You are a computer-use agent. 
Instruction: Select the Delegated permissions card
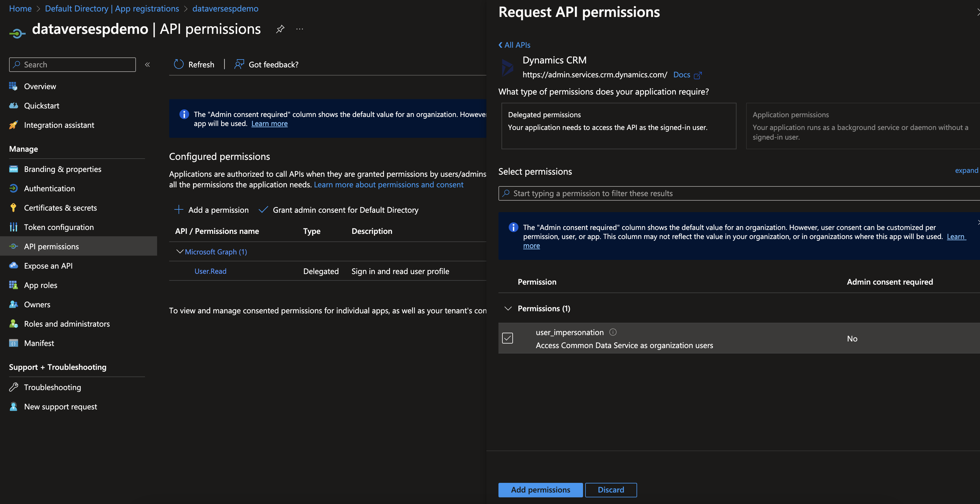tap(619, 126)
